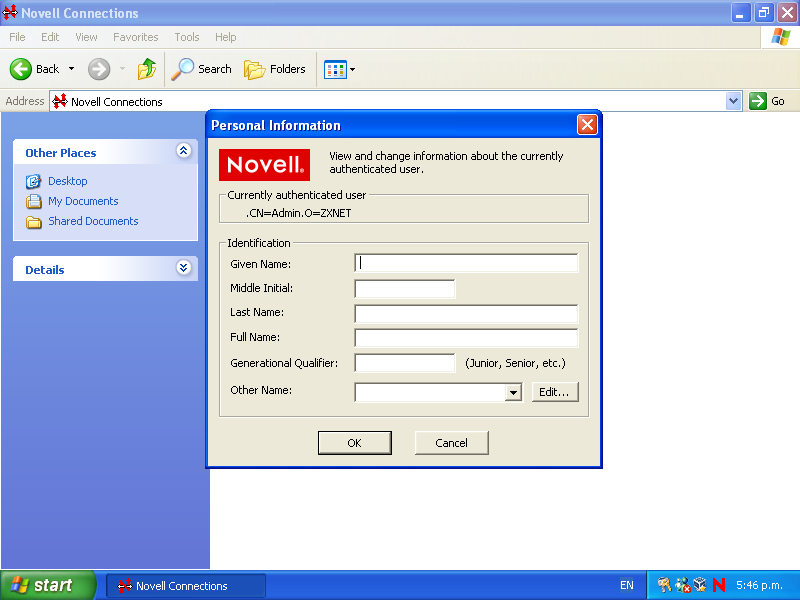Open the Windows start menu
This screenshot has width=800, height=600.
[x=47, y=585]
